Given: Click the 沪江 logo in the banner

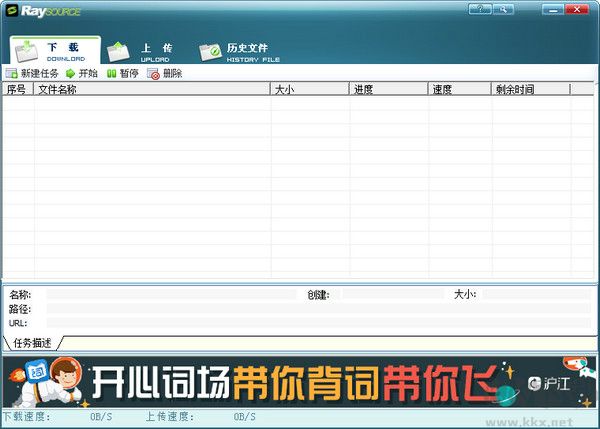Looking at the screenshot, I should pyautogui.click(x=548, y=383).
